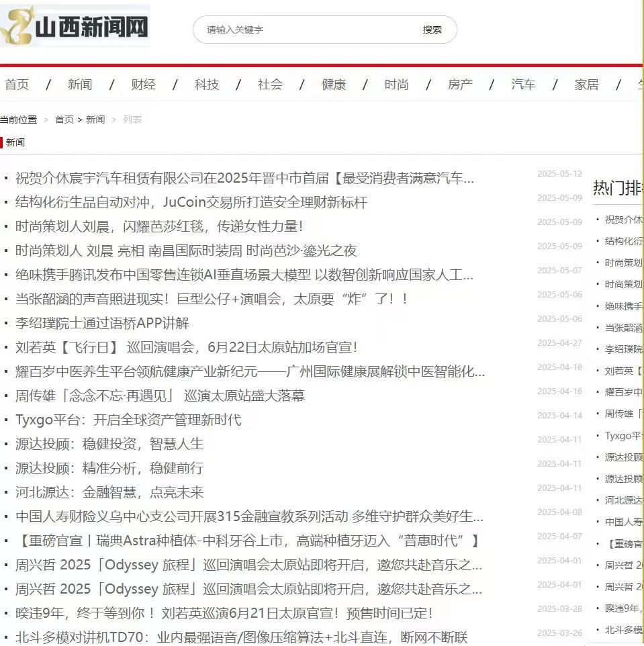The height and width of the screenshot is (646, 644).
Task: Open the 房产 navigation item
Action: (x=460, y=85)
